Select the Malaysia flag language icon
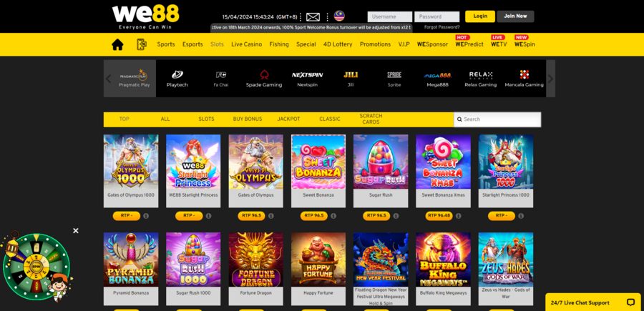This screenshot has width=644, height=311. click(x=339, y=16)
